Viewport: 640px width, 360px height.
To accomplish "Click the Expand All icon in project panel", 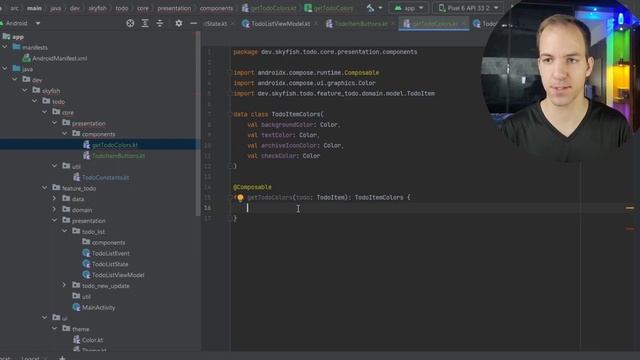I will tap(145, 23).
